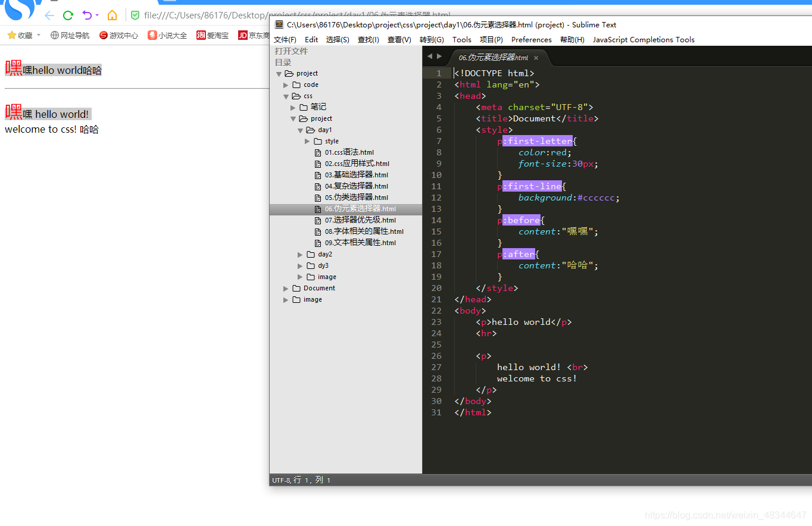Open 小说大全 bookmark
The width and height of the screenshot is (812, 526).
[x=167, y=35]
